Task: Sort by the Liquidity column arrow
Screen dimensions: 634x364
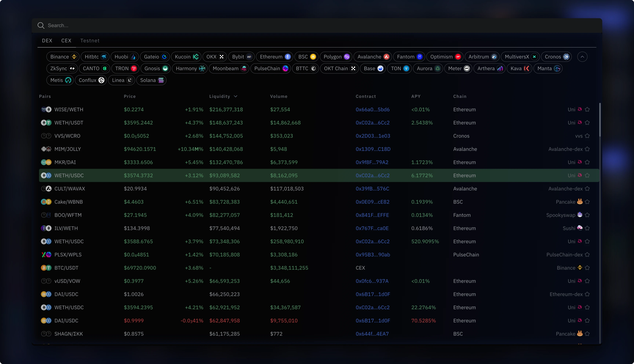Action: pyautogui.click(x=235, y=97)
